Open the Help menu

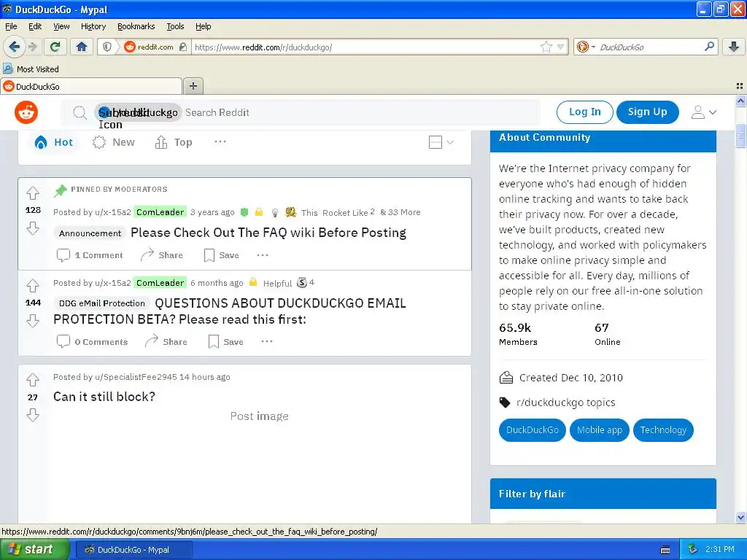(x=203, y=26)
